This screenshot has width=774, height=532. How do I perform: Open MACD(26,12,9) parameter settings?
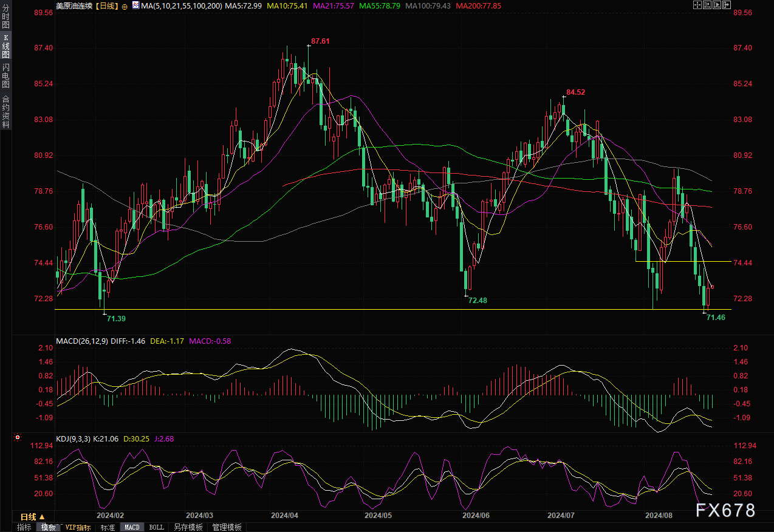click(82, 341)
